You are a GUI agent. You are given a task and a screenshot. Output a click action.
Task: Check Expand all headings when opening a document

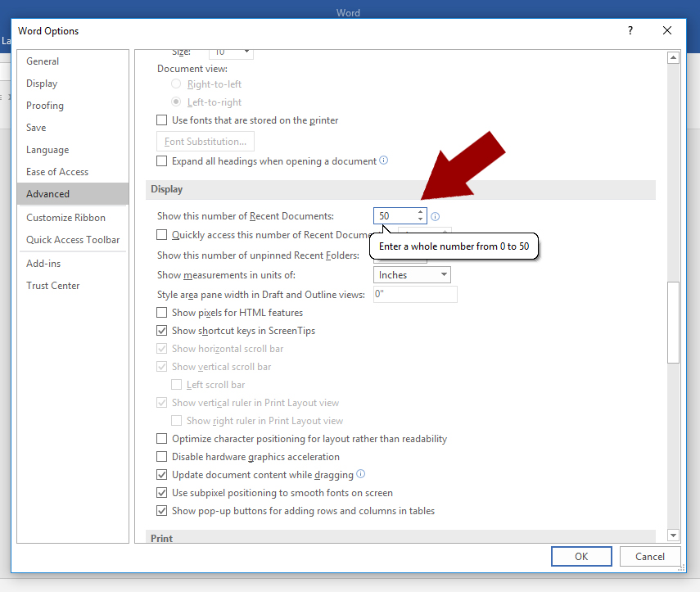pyautogui.click(x=161, y=160)
